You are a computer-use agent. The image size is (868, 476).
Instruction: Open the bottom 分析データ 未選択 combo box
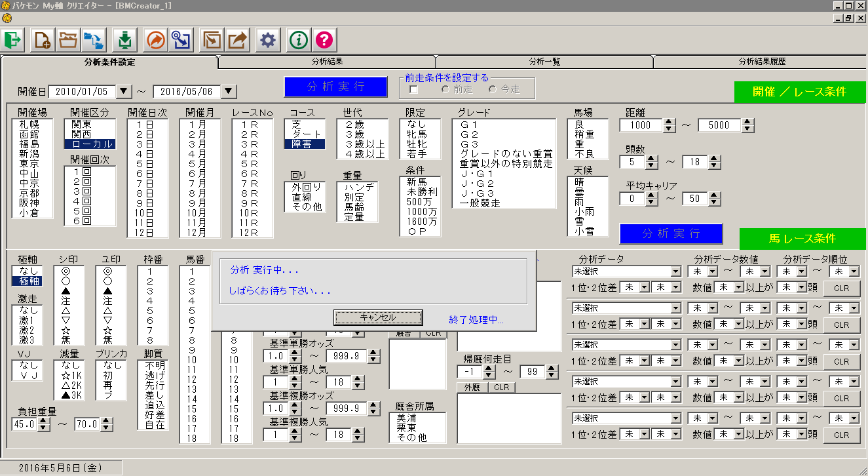[x=627, y=418]
